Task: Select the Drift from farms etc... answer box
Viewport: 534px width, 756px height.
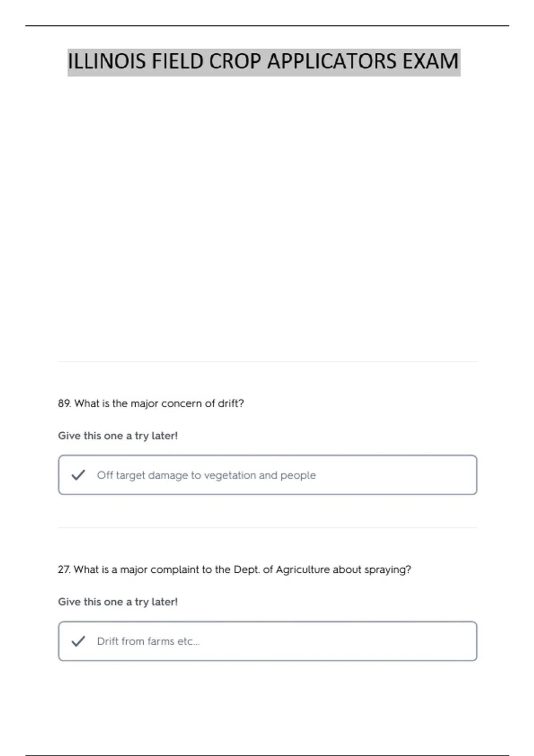Action: 267,641
